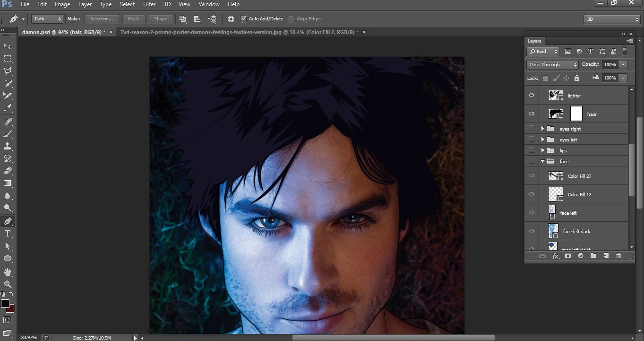Select the Brush tool
644x341 pixels.
click(8, 134)
